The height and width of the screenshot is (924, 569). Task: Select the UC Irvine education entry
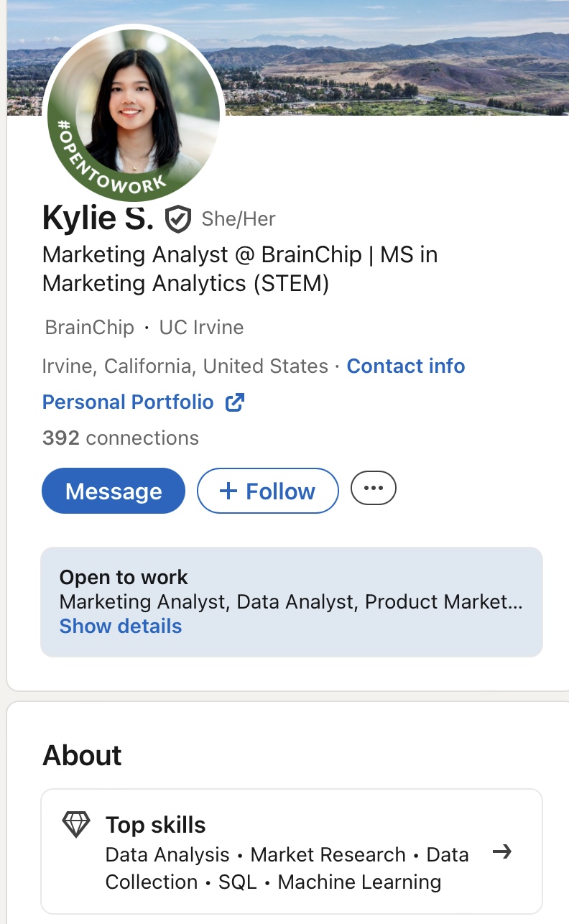pyautogui.click(x=201, y=328)
